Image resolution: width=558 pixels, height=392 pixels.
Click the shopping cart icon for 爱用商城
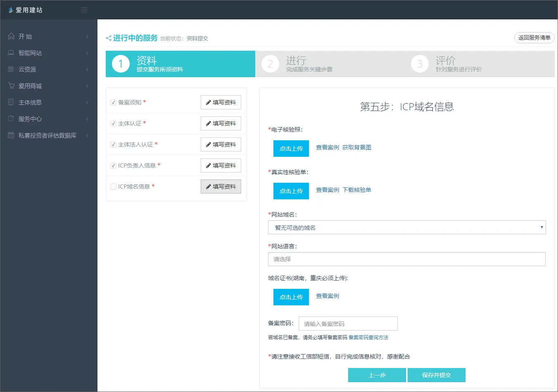(11, 86)
